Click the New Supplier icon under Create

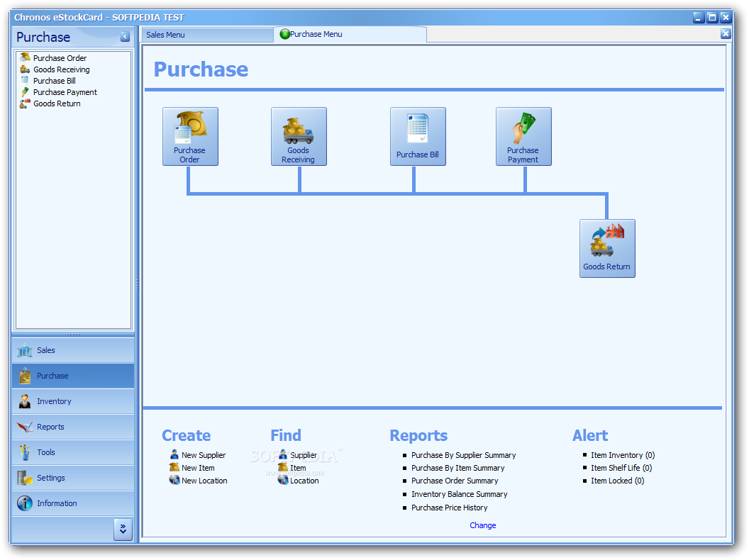pos(174,454)
